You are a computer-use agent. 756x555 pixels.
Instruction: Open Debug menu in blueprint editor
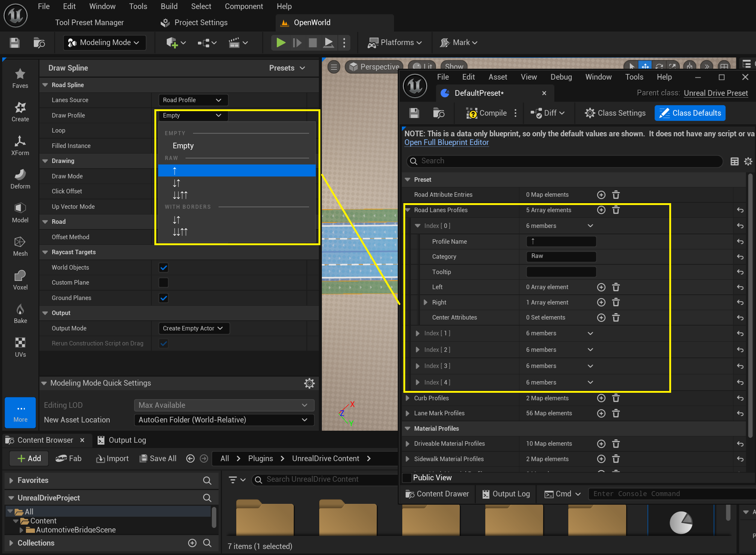(561, 77)
